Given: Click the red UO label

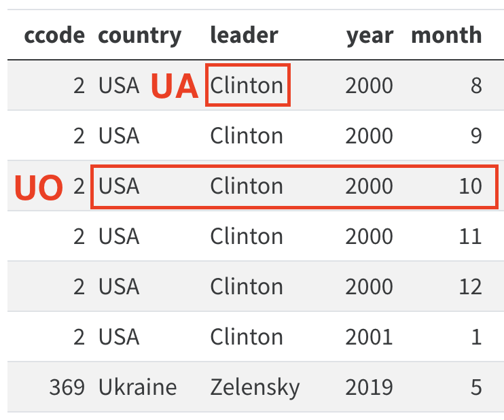Looking at the screenshot, I should pyautogui.click(x=39, y=188).
